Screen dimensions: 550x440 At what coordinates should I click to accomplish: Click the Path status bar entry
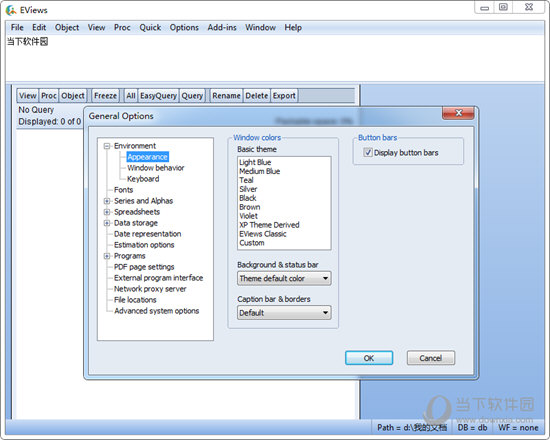412,427
